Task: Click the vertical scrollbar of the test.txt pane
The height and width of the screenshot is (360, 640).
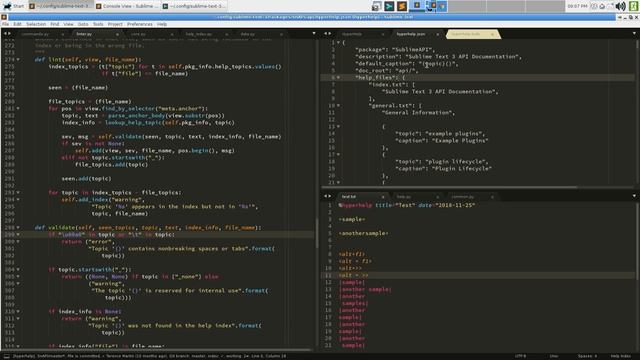Action: (636, 241)
